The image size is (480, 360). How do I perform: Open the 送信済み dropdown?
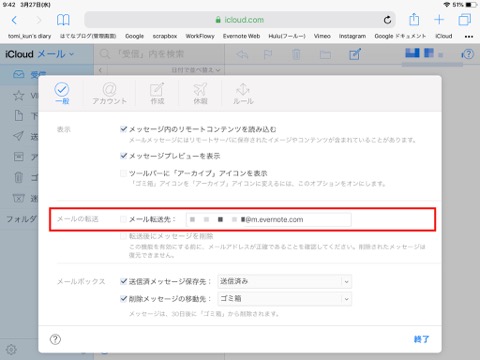pyautogui.click(x=285, y=281)
